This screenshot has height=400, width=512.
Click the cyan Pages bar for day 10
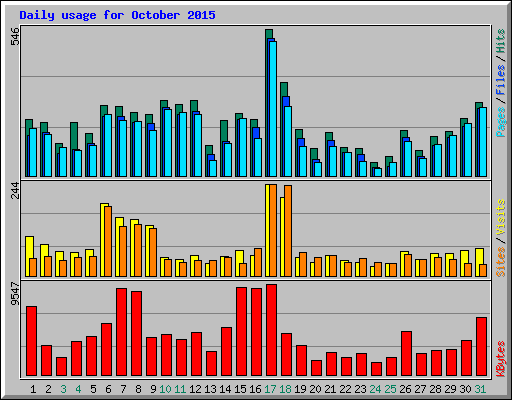tap(168, 143)
